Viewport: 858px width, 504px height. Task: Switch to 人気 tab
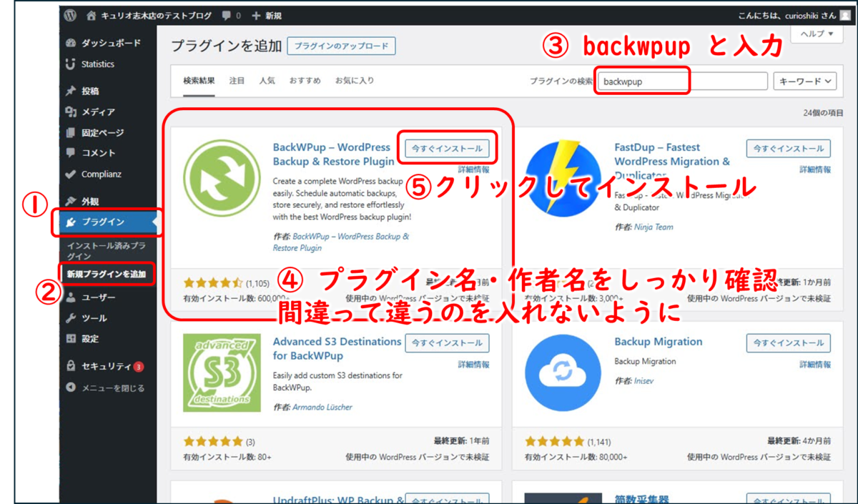[x=267, y=81]
